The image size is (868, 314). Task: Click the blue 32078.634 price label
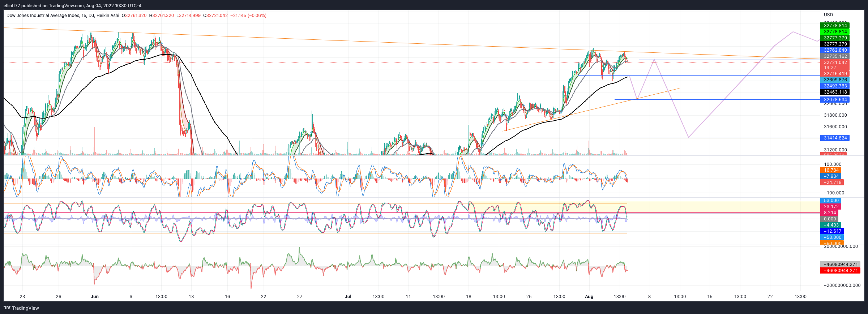[835, 100]
